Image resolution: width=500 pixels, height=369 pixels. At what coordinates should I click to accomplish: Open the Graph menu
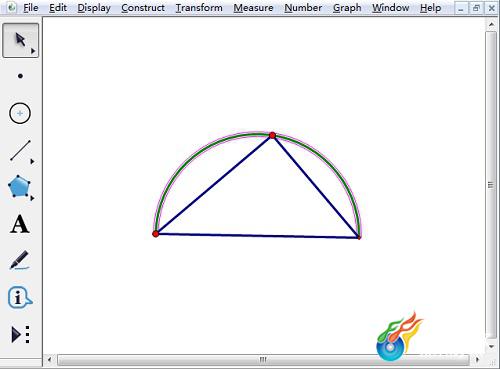coord(347,8)
